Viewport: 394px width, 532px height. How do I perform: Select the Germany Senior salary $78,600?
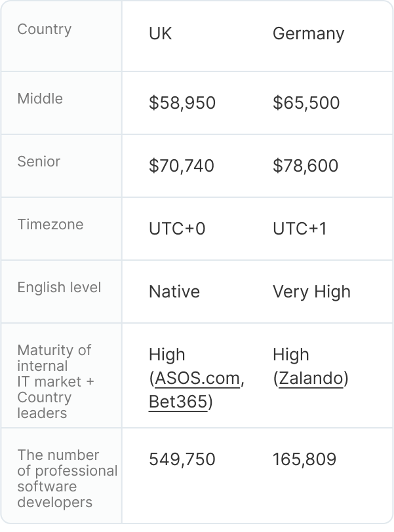pos(305,166)
